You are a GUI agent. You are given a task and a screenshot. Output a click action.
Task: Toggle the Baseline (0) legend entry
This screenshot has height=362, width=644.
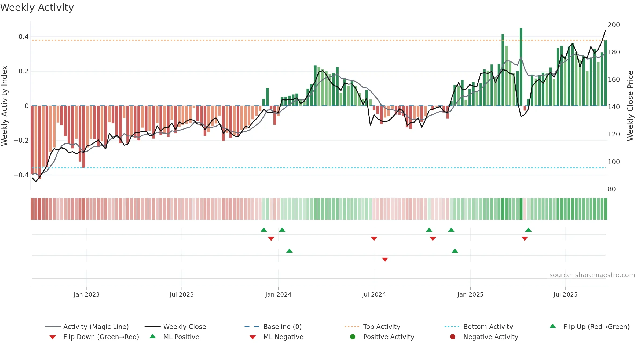[273, 327]
